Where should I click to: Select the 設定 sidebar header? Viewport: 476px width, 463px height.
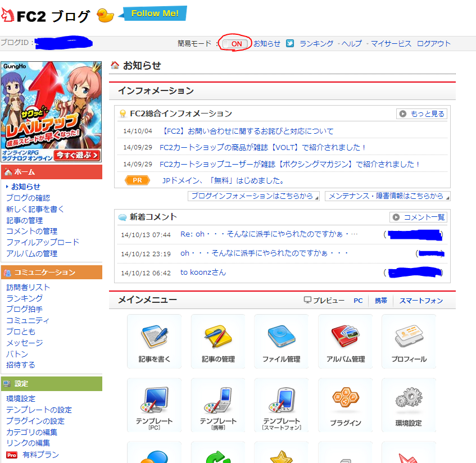[x=52, y=384]
